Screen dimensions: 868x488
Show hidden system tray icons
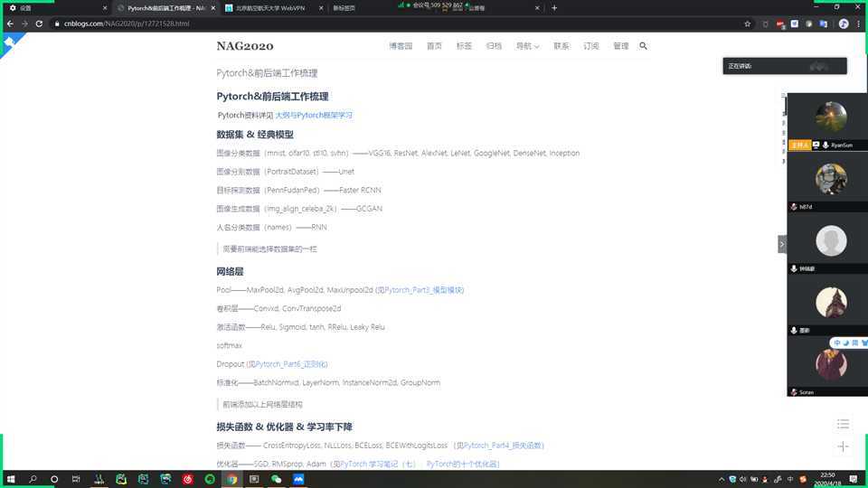tap(722, 479)
